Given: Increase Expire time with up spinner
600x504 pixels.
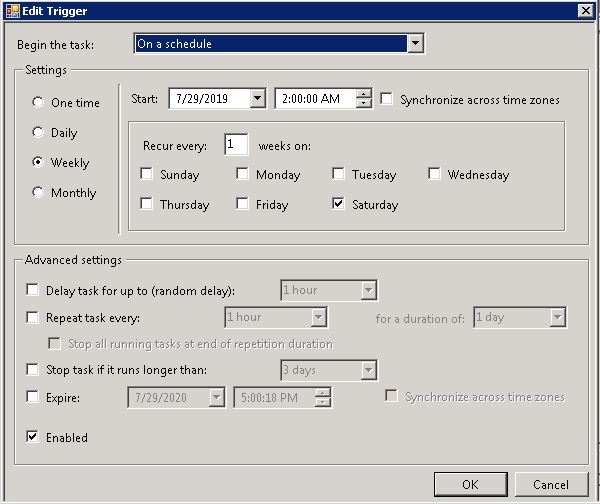Looking at the screenshot, I should tap(323, 393).
